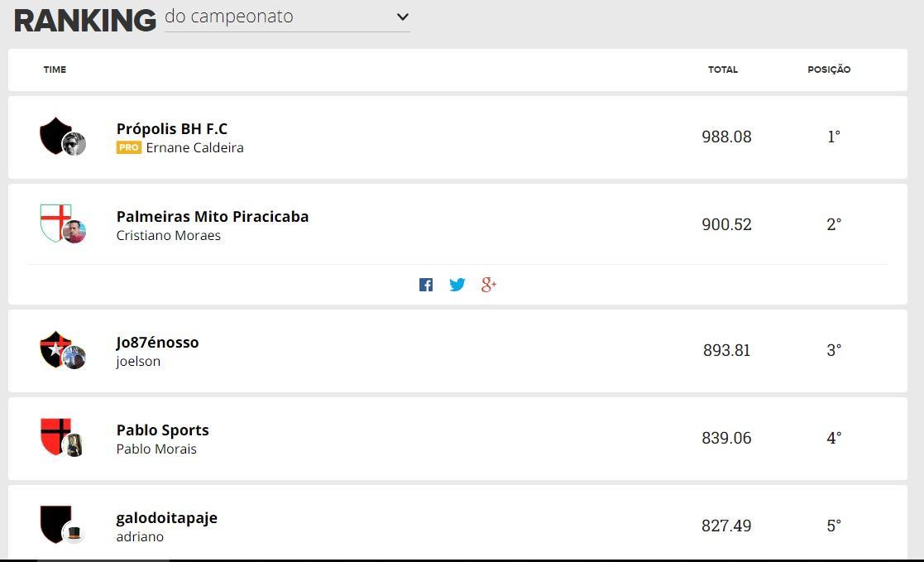Screen dimensions: 924x562
Task: Open Palmeiras Mito Piracicaba team link
Action: pos(212,216)
